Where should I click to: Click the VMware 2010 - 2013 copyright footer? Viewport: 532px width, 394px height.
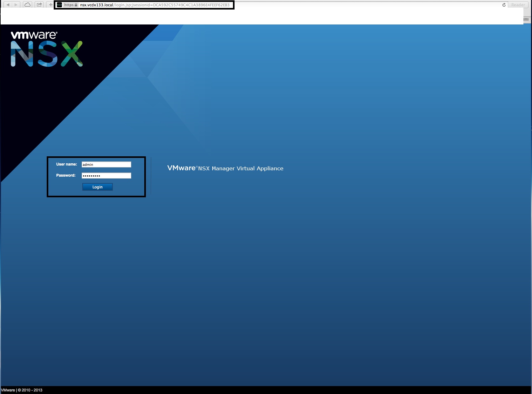[x=22, y=390]
